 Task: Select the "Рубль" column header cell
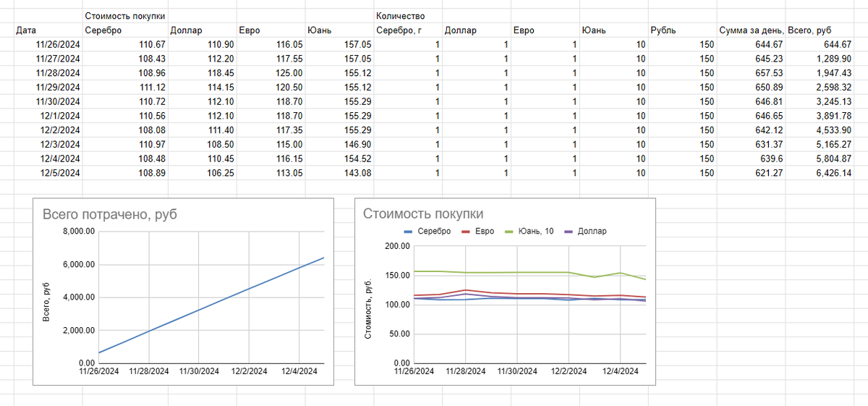click(x=682, y=30)
